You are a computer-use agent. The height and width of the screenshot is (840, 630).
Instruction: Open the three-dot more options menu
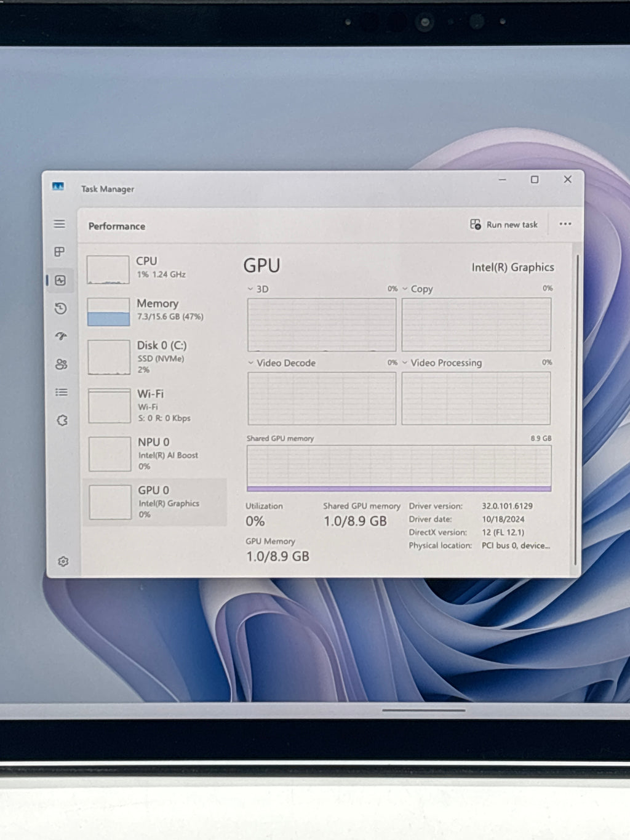click(565, 224)
